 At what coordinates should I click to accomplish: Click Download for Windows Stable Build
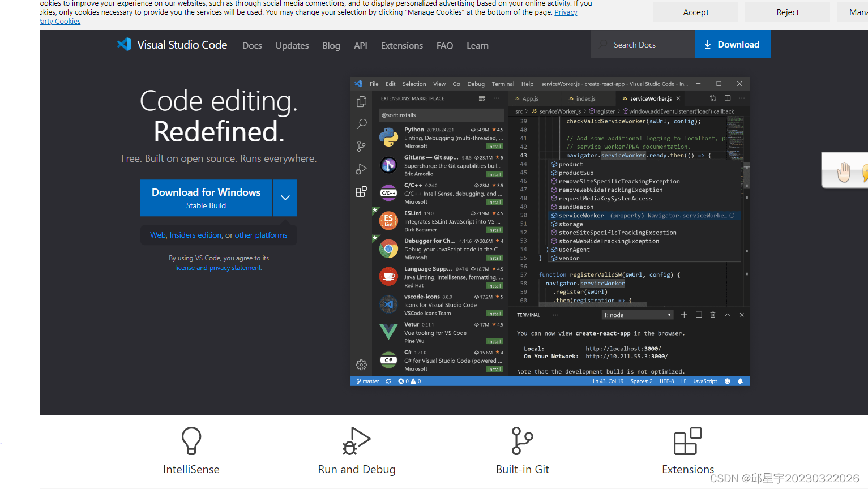206,198
